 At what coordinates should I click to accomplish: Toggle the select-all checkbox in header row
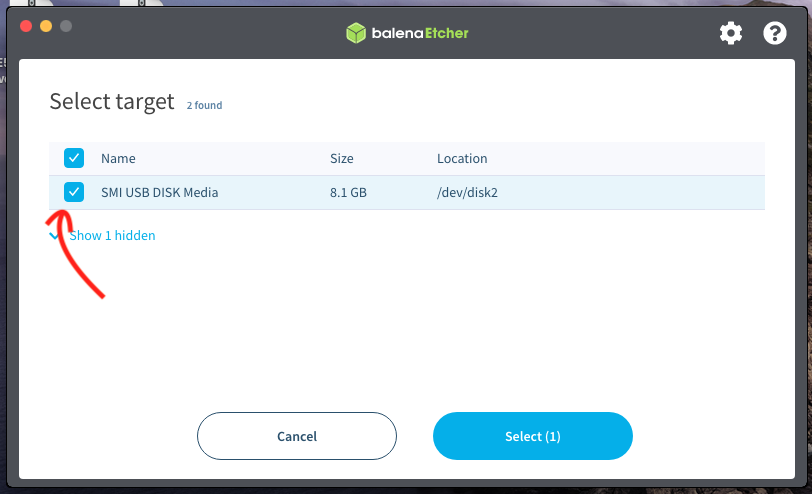[x=74, y=158]
